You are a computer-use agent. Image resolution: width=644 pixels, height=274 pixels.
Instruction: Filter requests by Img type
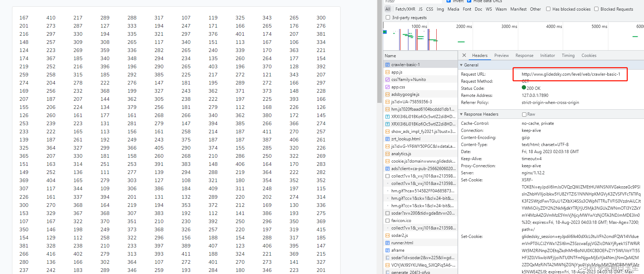(440, 9)
